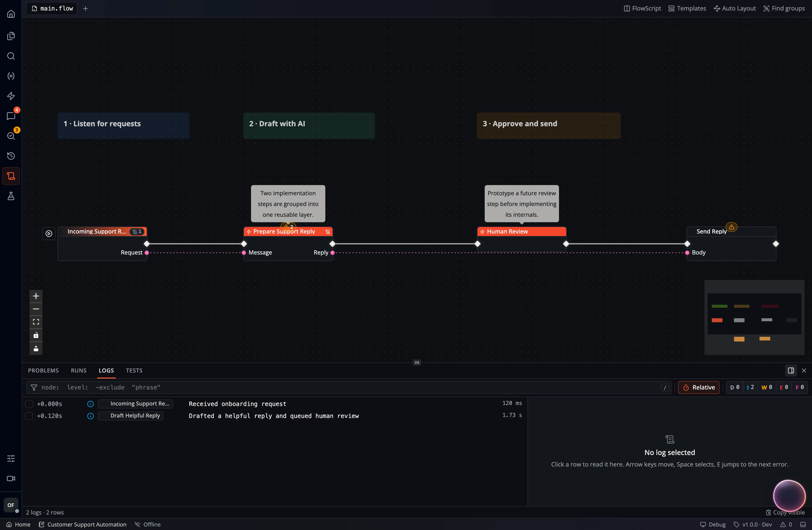Switch to the RUNS tab

pyautogui.click(x=79, y=370)
